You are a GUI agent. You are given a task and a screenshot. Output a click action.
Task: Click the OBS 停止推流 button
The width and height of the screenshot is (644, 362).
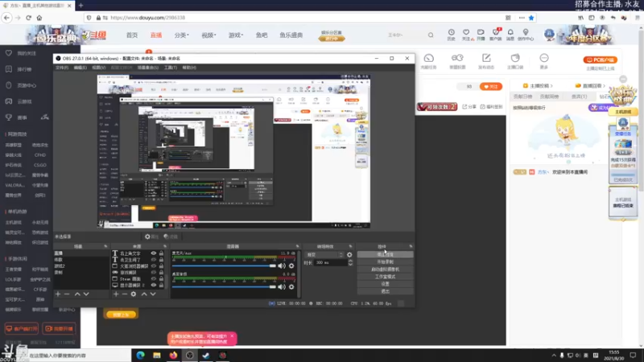point(385,254)
